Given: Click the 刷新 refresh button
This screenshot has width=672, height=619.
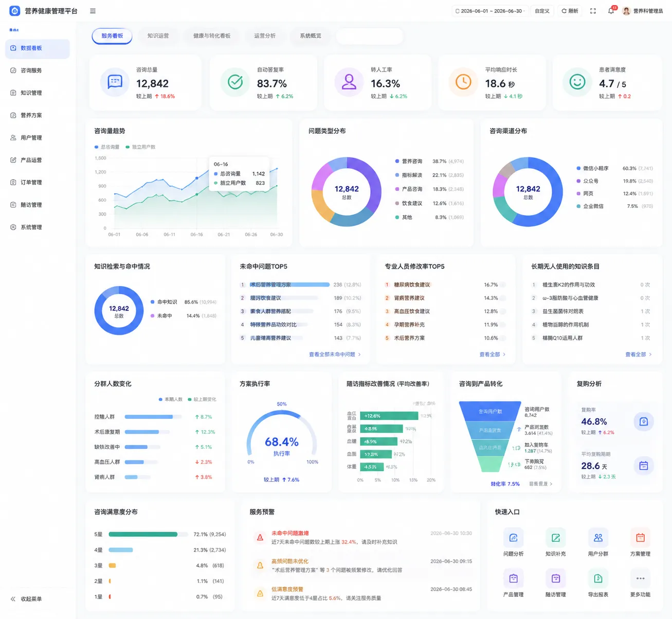Looking at the screenshot, I should click(x=570, y=11).
